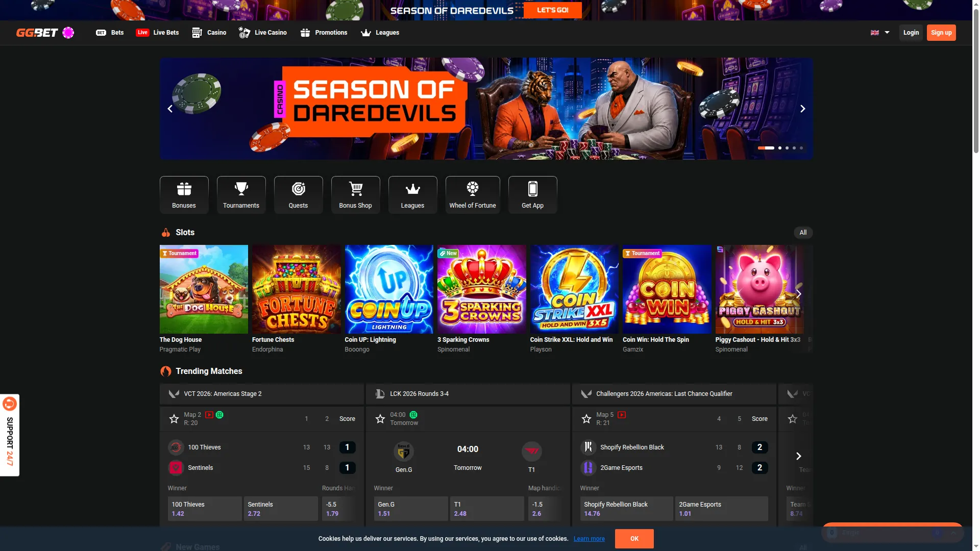Open Coin UP: Lightning slot thumbnail
980x551 pixels.
pyautogui.click(x=389, y=289)
